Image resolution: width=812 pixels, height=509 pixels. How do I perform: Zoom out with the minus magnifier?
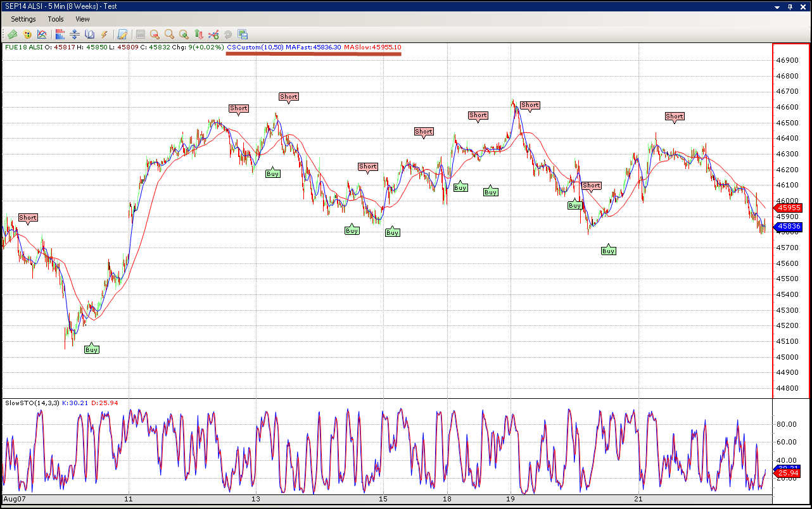tap(155, 34)
